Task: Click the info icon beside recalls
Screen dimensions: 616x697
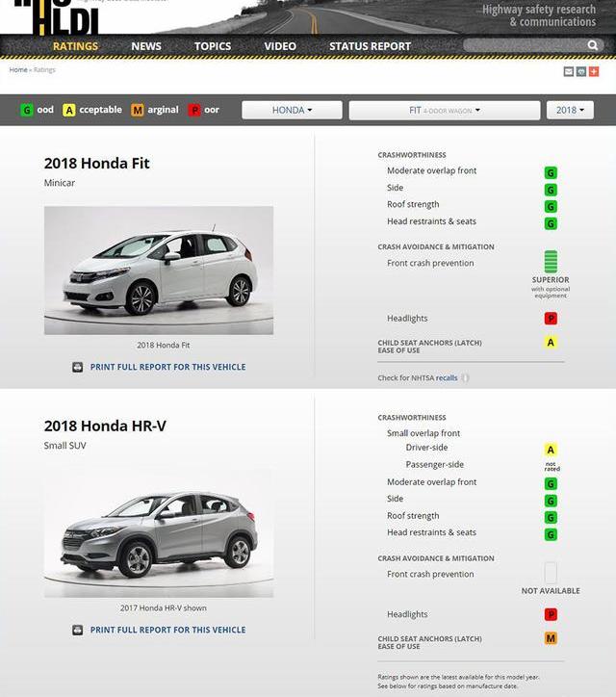Action: click(x=465, y=377)
